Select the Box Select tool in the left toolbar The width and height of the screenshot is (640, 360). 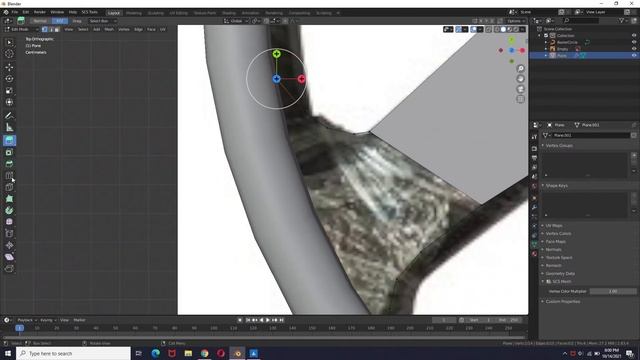tap(9, 42)
